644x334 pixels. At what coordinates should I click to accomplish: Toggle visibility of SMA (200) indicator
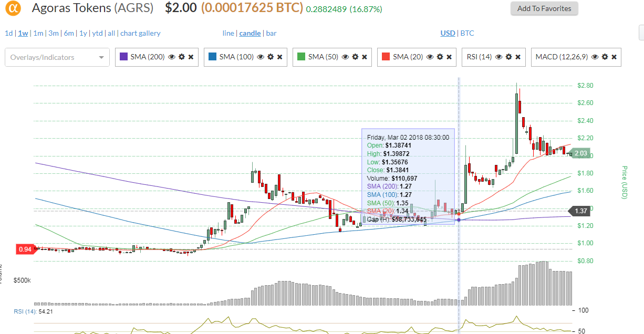(x=171, y=57)
